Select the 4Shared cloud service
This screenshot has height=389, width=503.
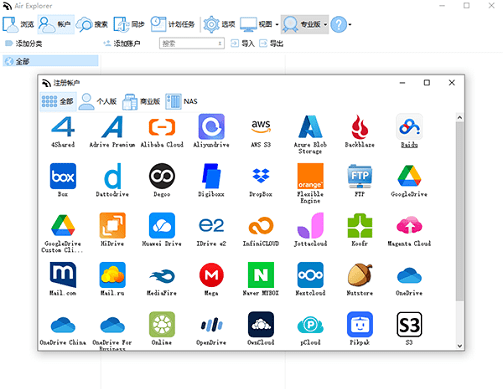pyautogui.click(x=63, y=132)
